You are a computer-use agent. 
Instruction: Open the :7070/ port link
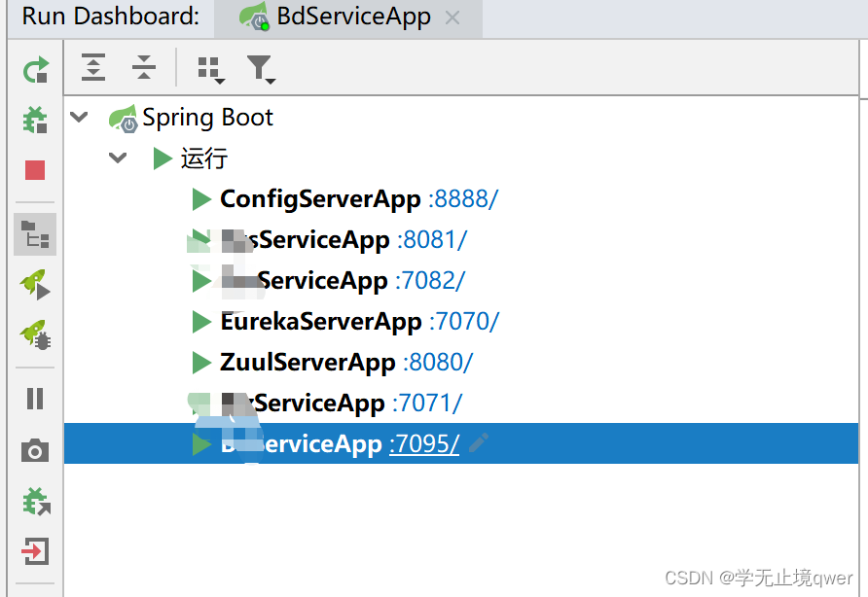pos(464,322)
